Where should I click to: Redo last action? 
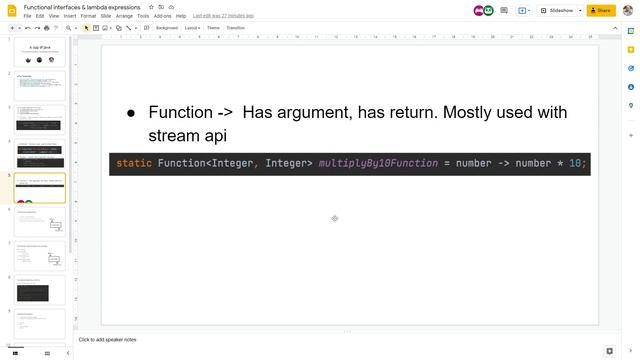(37, 28)
